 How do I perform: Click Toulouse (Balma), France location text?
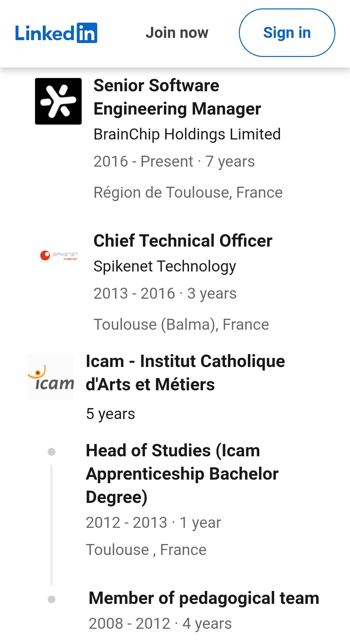[181, 325]
